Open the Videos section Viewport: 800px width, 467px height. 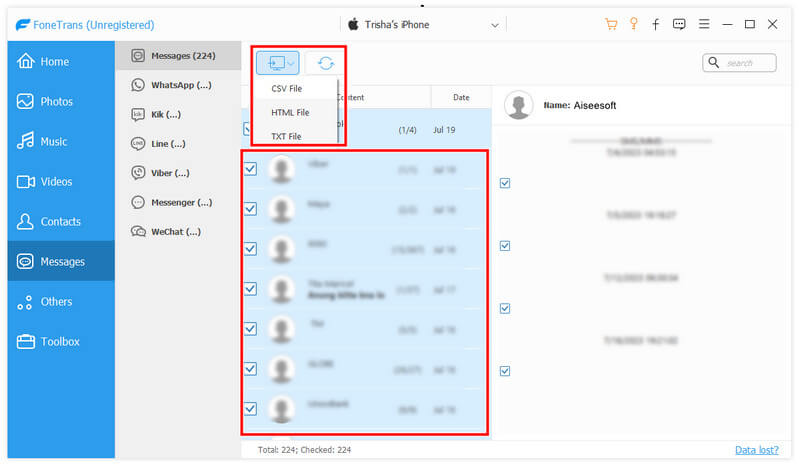tap(61, 181)
